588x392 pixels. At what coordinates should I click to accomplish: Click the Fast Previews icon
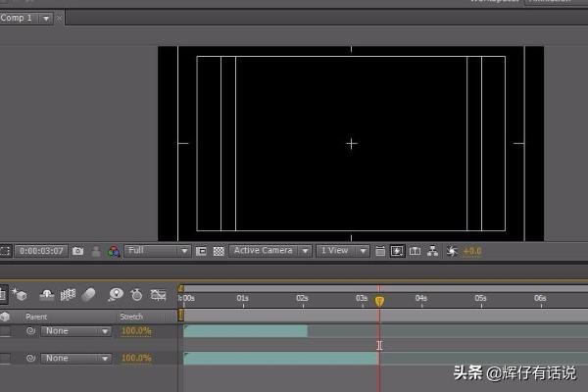397,251
